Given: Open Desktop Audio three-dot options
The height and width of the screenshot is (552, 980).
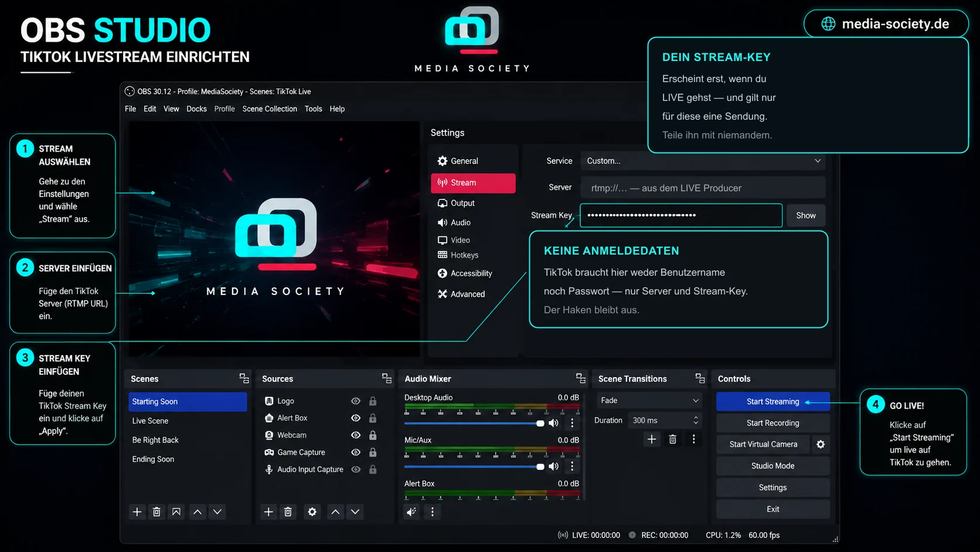Looking at the screenshot, I should 572,423.
